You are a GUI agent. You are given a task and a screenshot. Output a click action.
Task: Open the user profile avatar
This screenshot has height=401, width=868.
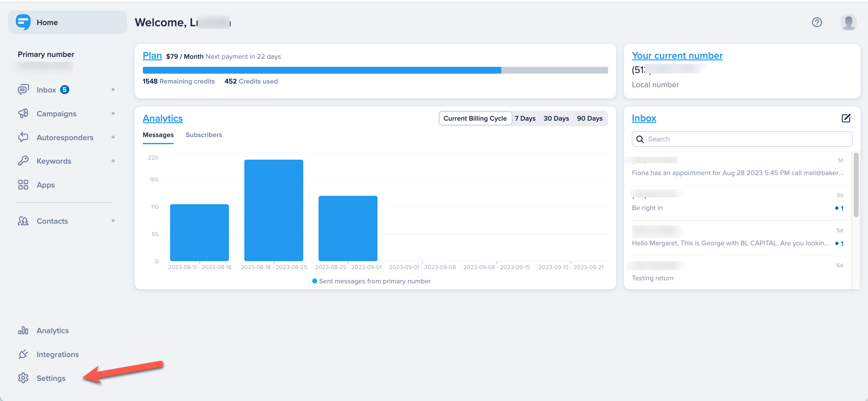point(848,22)
